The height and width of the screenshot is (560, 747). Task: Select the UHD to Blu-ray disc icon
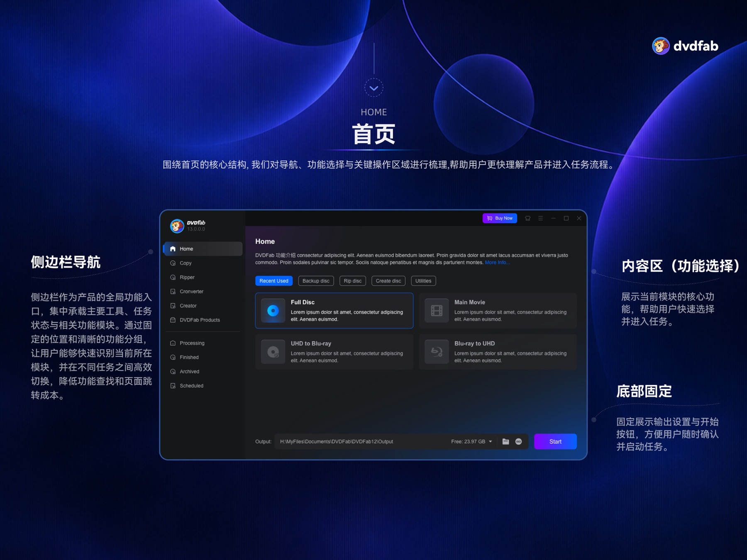point(273,352)
